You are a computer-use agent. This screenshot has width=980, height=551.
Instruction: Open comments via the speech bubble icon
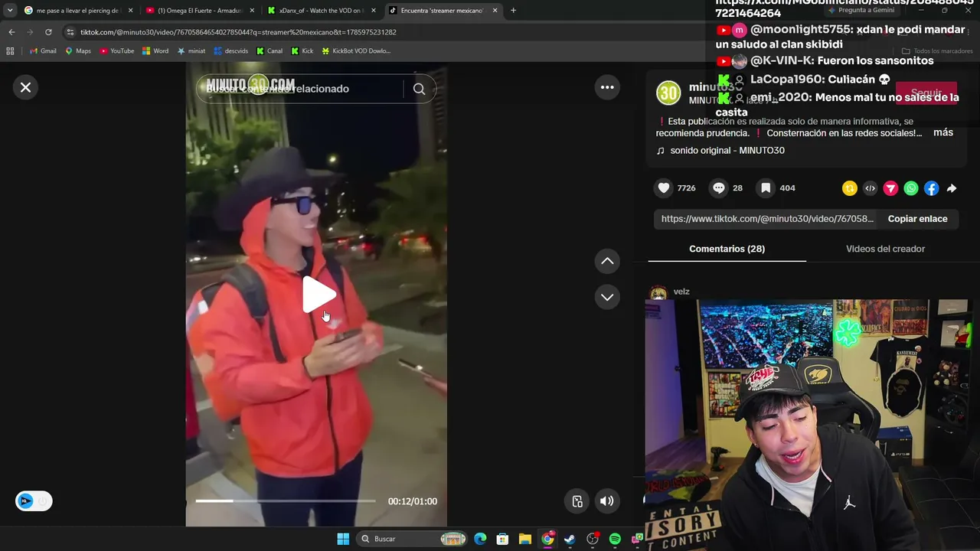pos(719,188)
